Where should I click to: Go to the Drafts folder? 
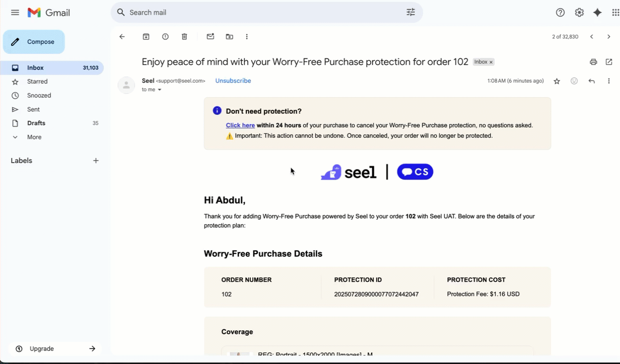36,123
